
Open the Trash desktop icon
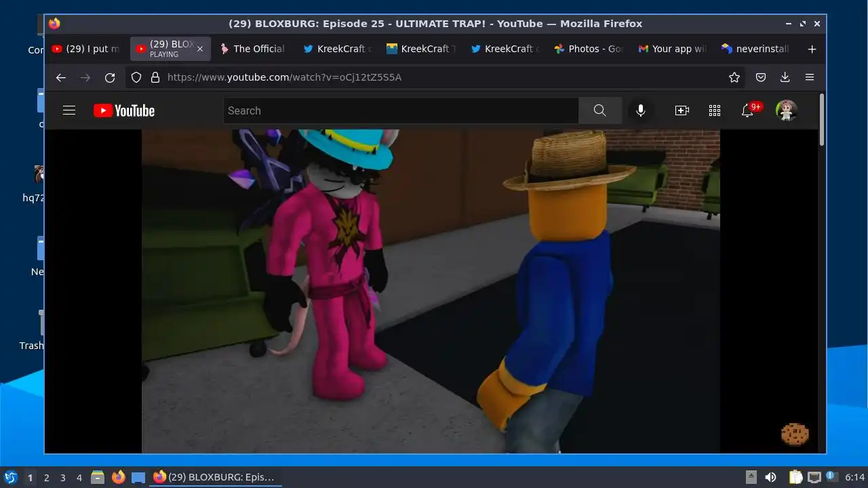pyautogui.click(x=32, y=330)
